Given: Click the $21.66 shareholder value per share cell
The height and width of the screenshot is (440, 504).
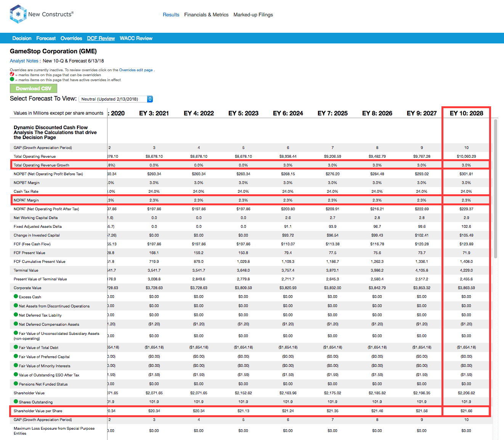Looking at the screenshot, I should 466,411.
